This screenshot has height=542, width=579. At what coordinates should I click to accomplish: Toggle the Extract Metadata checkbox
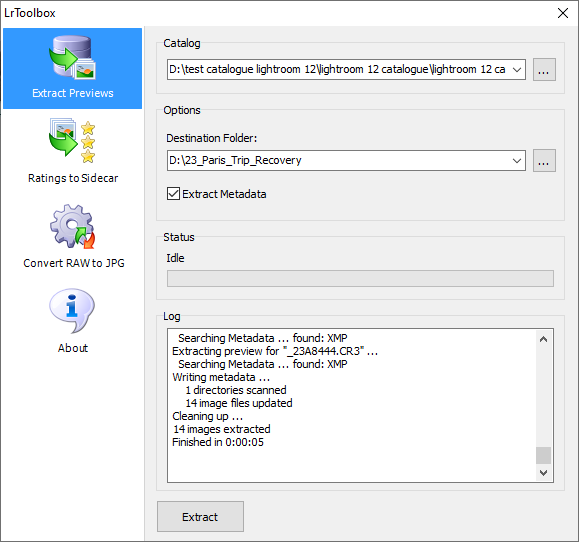click(173, 194)
